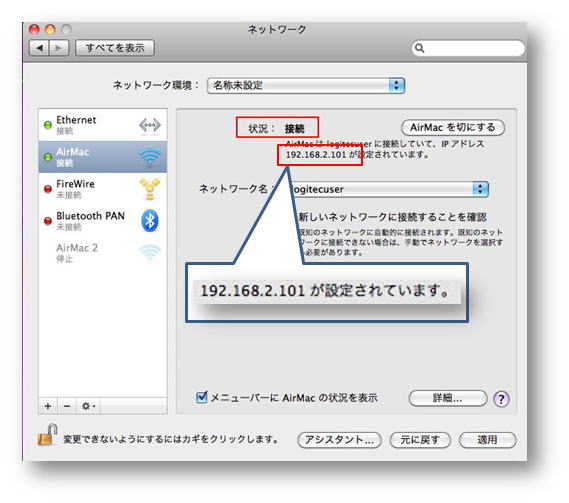Select Bluetooth PAN in the service list
The image size is (569, 503).
pos(103,221)
